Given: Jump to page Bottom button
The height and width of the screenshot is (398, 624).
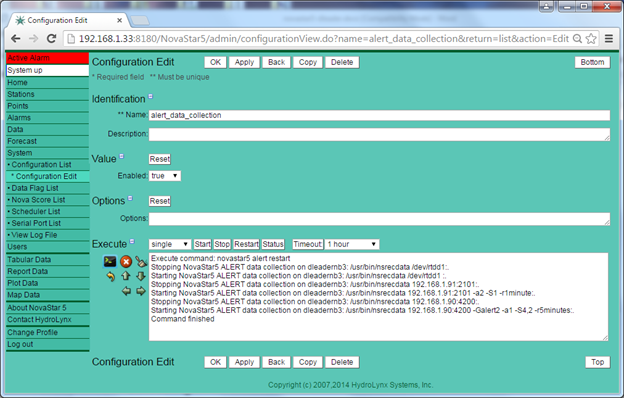Looking at the screenshot, I should [x=592, y=62].
